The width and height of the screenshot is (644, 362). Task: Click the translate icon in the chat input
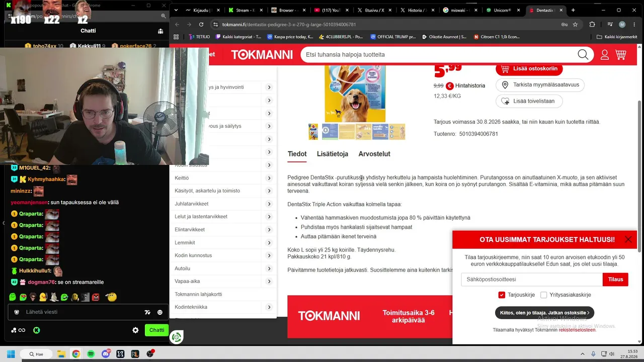[147, 312]
